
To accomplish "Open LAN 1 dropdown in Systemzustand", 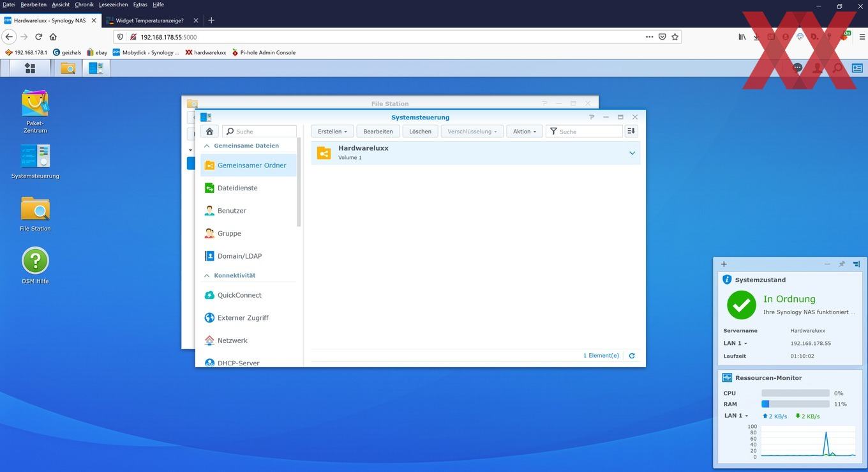I will 735,344.
